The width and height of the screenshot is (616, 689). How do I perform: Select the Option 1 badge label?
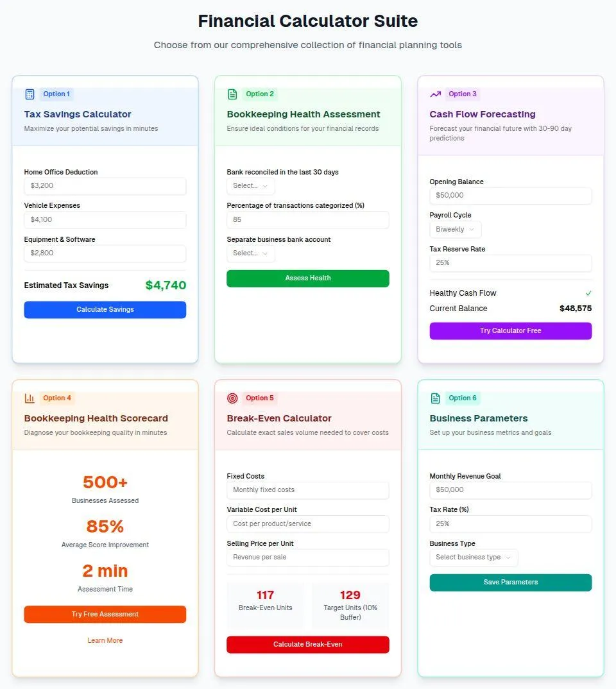point(56,94)
